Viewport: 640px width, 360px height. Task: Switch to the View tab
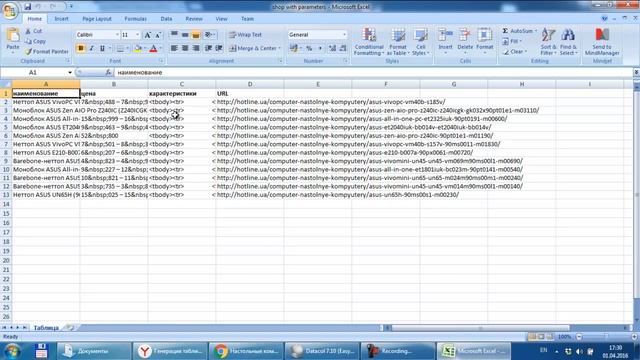click(221, 19)
